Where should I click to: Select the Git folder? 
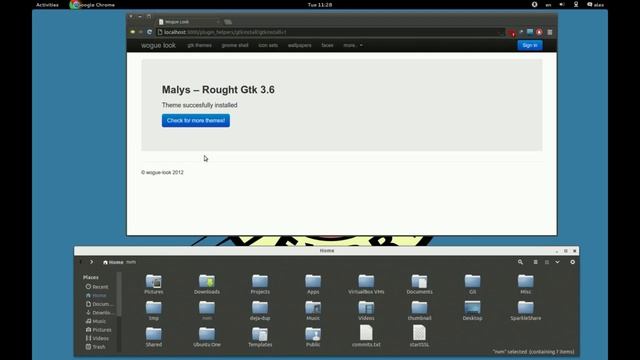[x=472, y=284]
